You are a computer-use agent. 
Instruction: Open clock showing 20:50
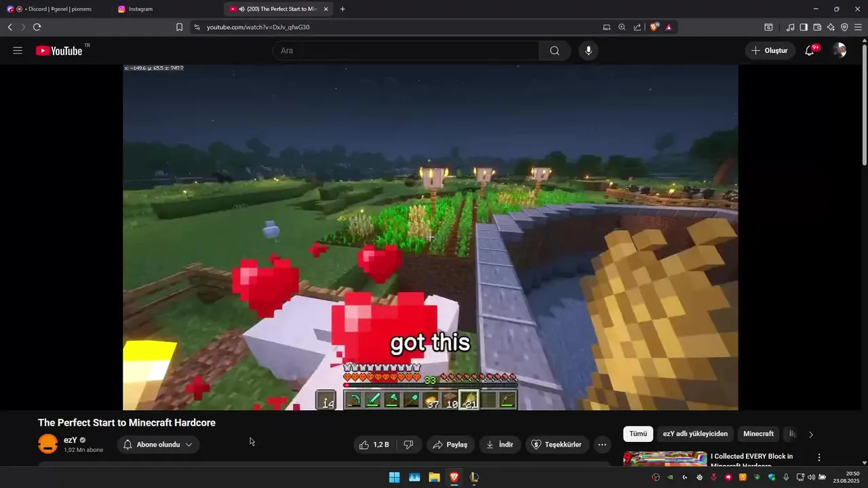[x=846, y=477]
